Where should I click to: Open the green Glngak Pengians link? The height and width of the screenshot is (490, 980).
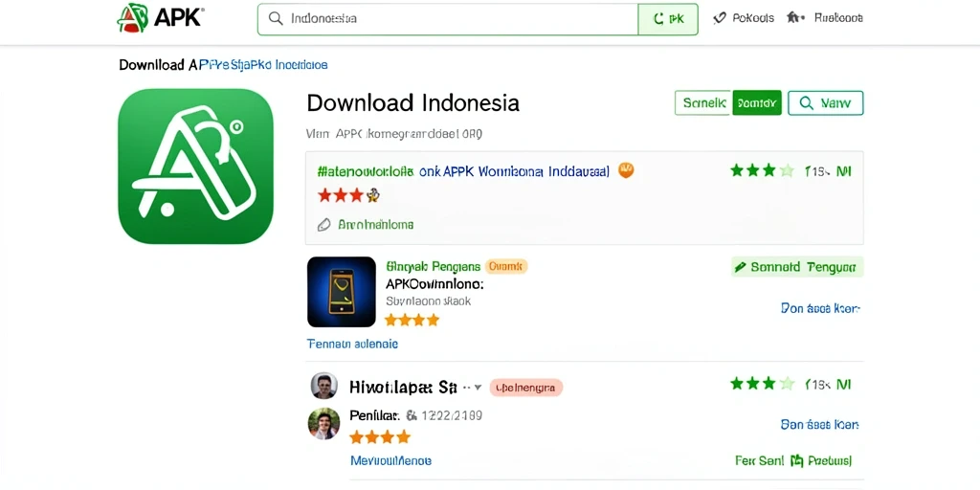click(434, 267)
